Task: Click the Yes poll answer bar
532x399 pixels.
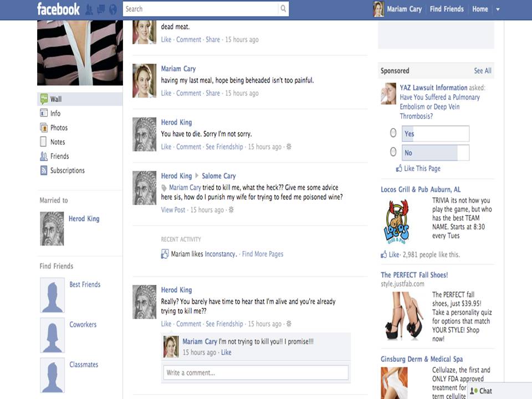Action: [436, 134]
